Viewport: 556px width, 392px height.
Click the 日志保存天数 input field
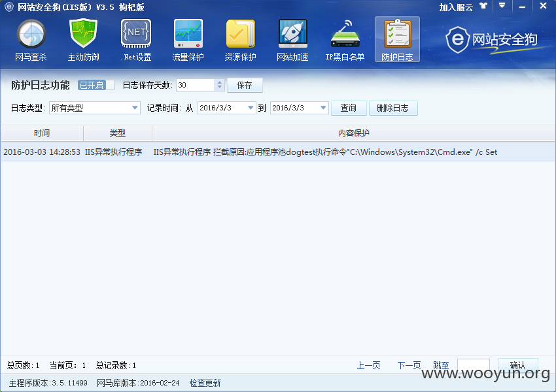click(x=196, y=85)
